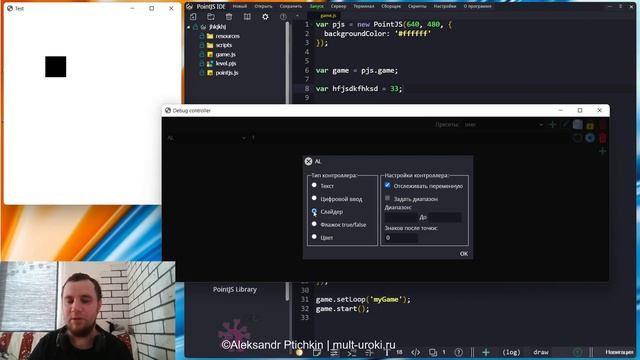Select game.js in the project tree
This screenshot has height=360, width=640.
pos(225,54)
